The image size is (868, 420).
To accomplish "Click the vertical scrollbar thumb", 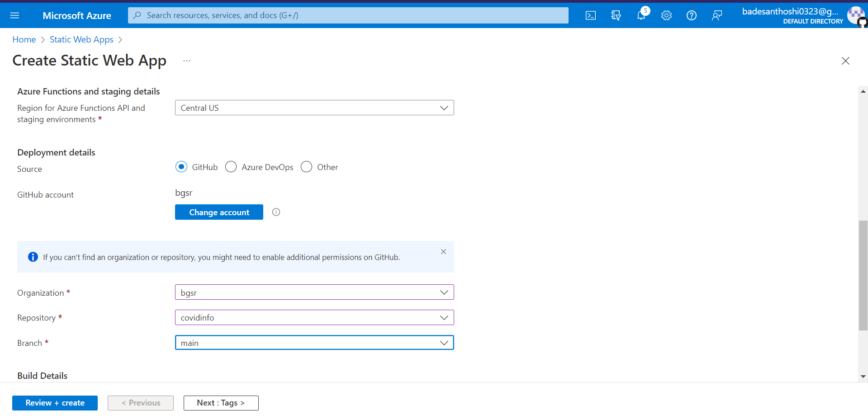I will [x=863, y=275].
